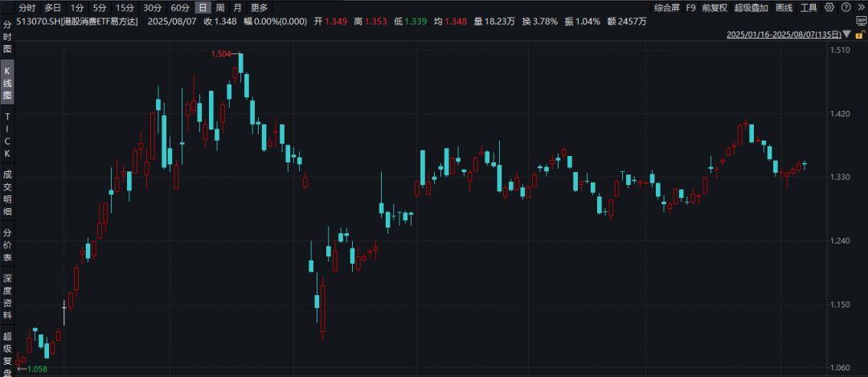Viewport: 868px width, 377px height.
Task: Select the 月 monthly K-line tab
Action: (x=237, y=7)
